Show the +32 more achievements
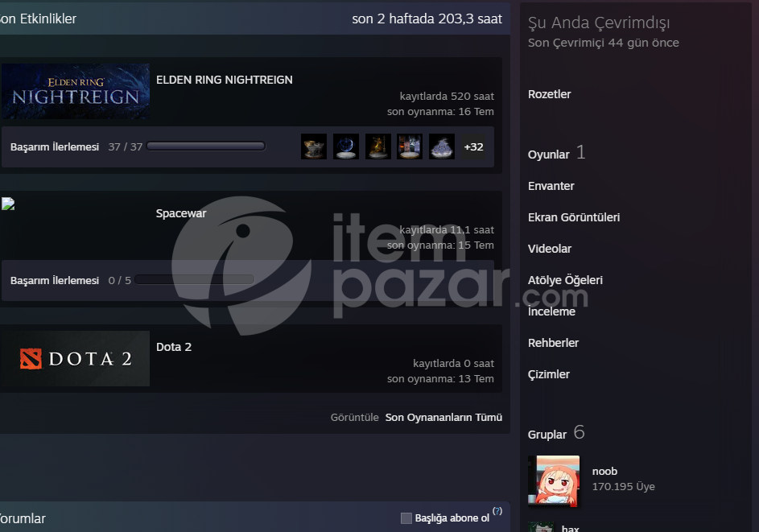The height and width of the screenshot is (532, 759). pyautogui.click(x=473, y=146)
